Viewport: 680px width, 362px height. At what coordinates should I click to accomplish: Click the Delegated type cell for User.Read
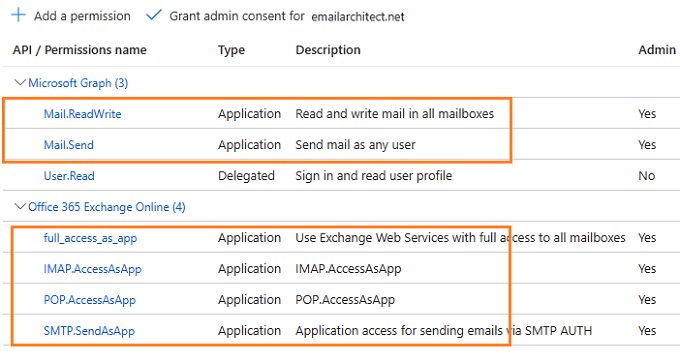pyautogui.click(x=246, y=176)
